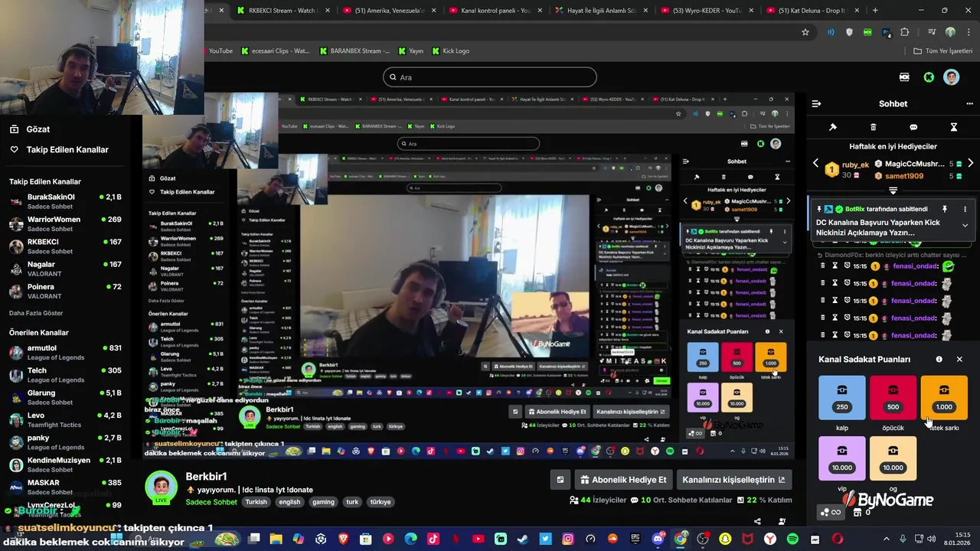This screenshot has width=980, height=551.
Task: Click the green Kick K icon in header
Action: [x=929, y=77]
